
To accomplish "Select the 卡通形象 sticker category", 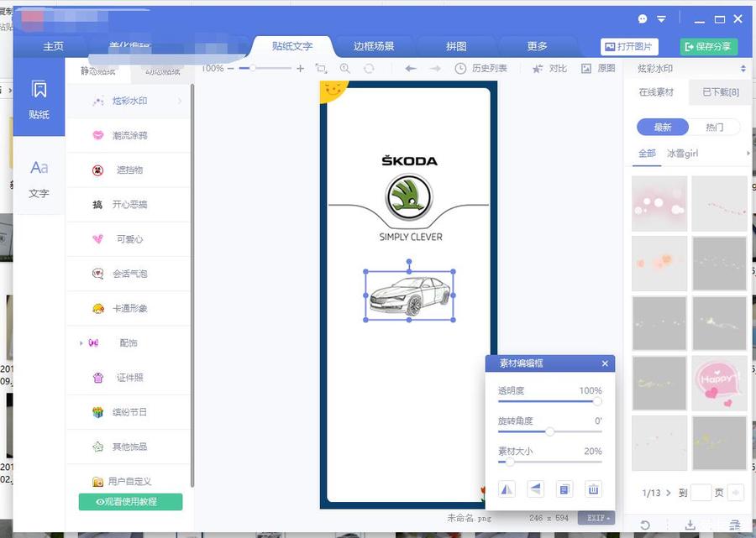I will pyautogui.click(x=129, y=309).
